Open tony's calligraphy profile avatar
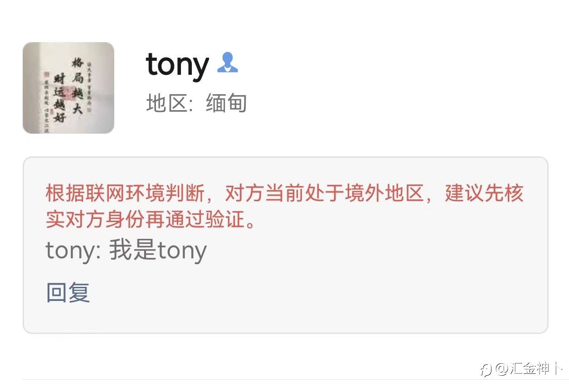Viewport: 569px width, 392px height. (x=68, y=88)
